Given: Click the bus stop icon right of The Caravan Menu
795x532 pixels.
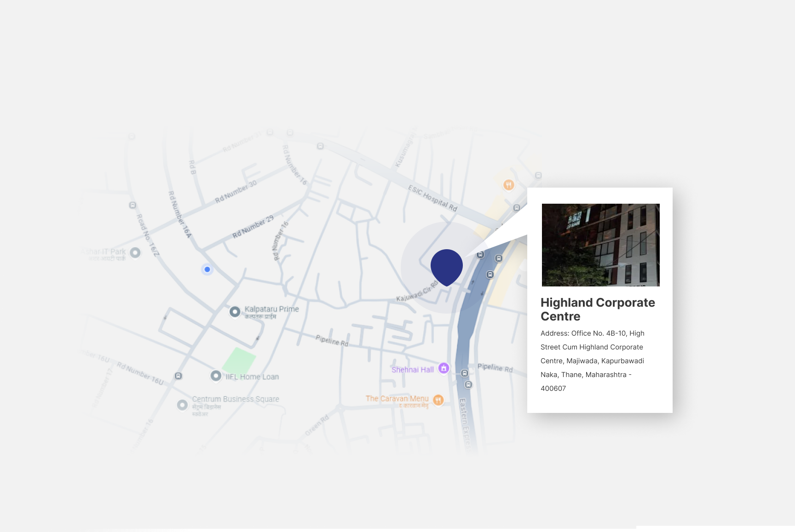Looking at the screenshot, I should (468, 384).
